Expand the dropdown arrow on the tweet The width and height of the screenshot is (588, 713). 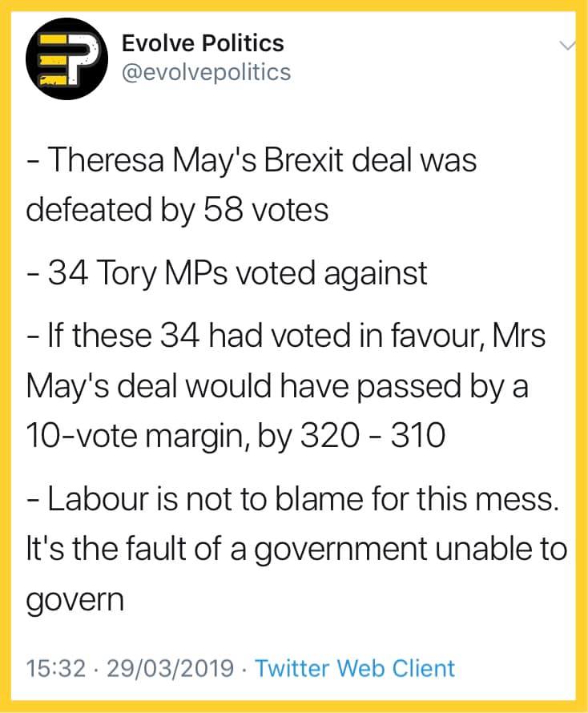(x=566, y=46)
